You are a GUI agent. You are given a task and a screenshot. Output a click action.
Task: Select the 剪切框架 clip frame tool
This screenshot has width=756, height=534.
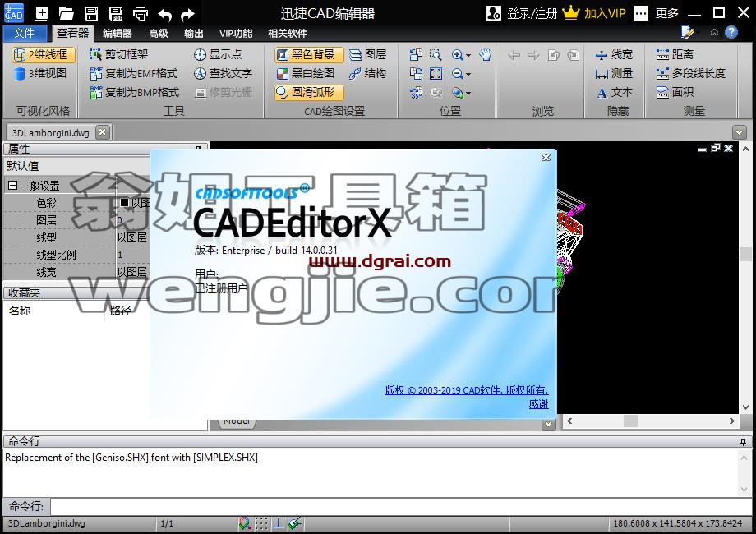pyautogui.click(x=118, y=54)
